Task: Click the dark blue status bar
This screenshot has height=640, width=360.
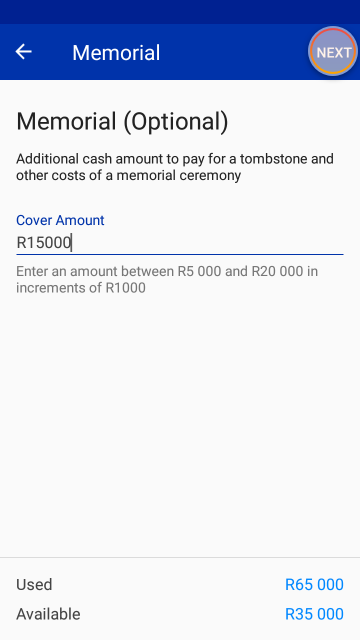Action: [x=180, y=12]
